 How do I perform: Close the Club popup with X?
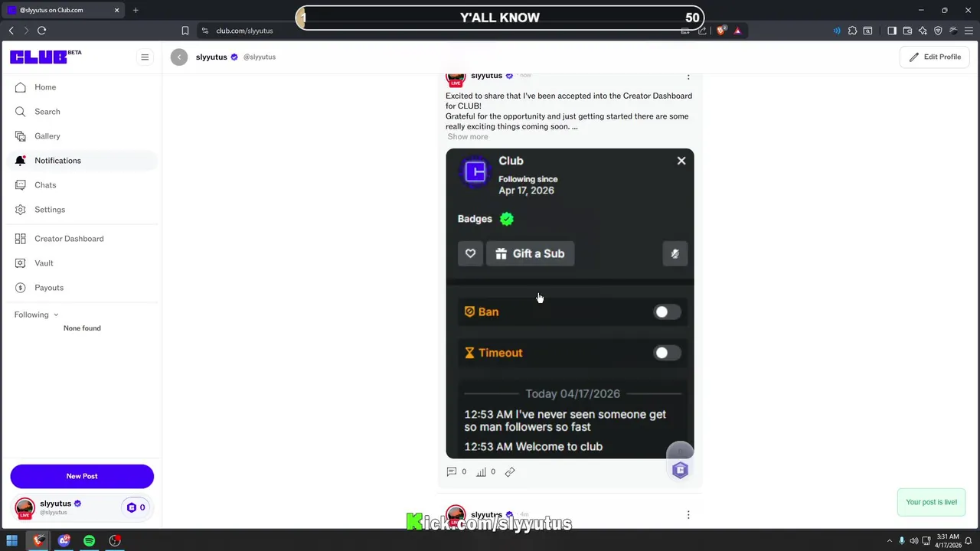(x=681, y=161)
